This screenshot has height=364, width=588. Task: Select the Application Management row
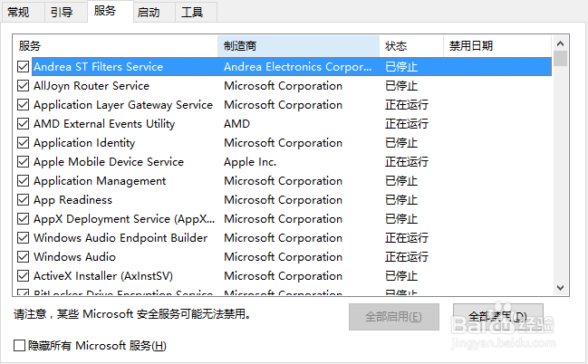pos(292,181)
